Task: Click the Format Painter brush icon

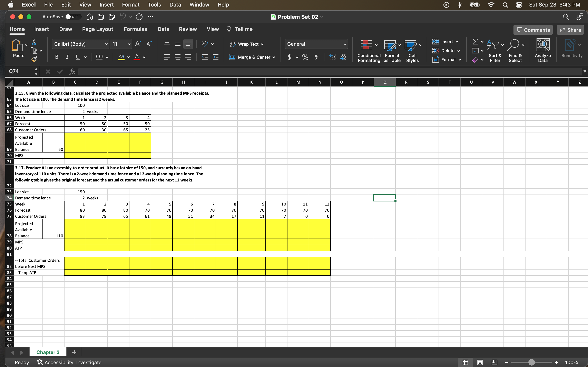Action: point(34,59)
